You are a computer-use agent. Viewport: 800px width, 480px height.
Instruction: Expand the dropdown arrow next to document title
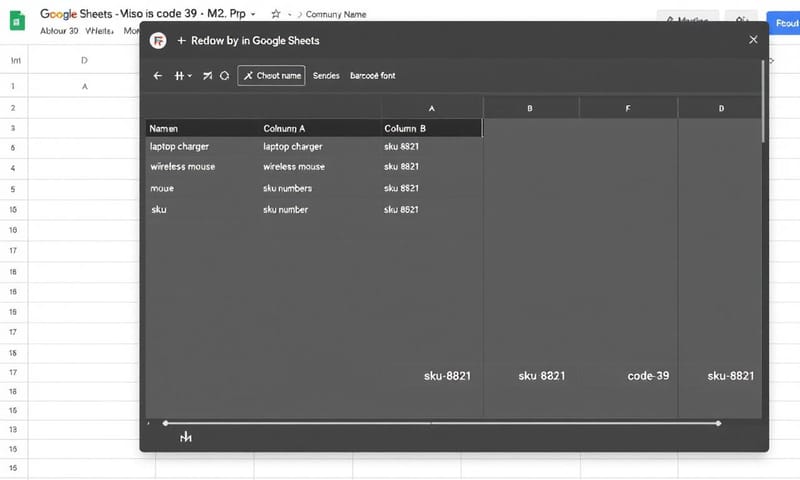[x=252, y=14]
